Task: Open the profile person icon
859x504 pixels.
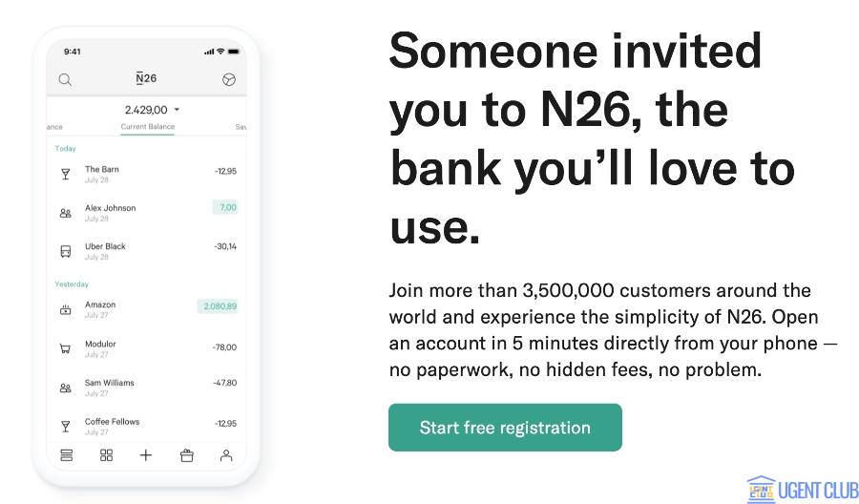Action: [x=226, y=455]
